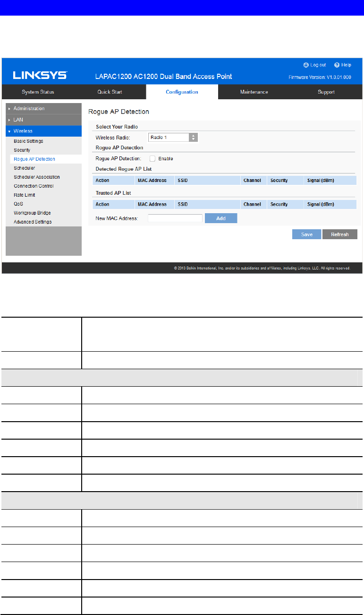Open Advanced Settings in the sidebar
364x615 pixels.
click(33, 222)
